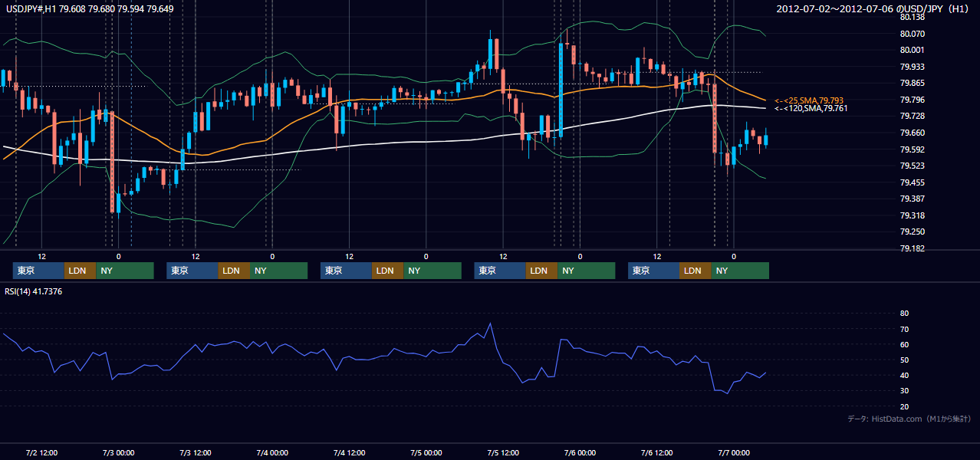Select the 東京 session block for July 5
Screen dimensions: 980x460
click(x=500, y=271)
